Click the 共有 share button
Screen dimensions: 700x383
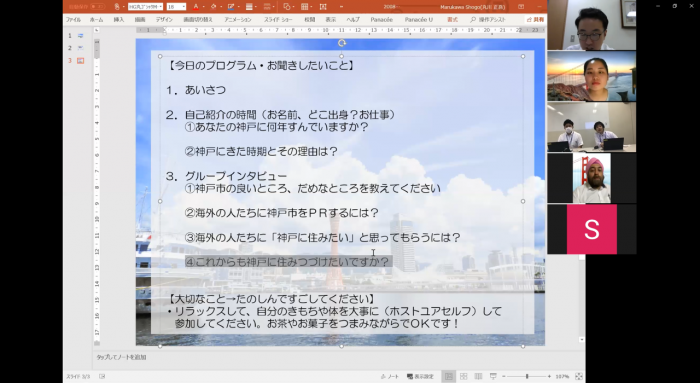[535, 20]
